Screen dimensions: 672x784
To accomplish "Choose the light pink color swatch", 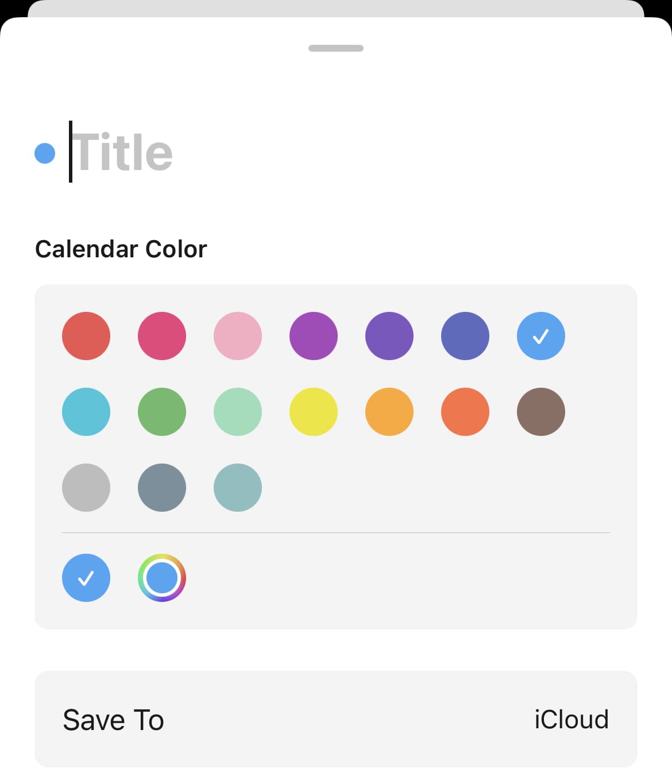I will coord(238,336).
